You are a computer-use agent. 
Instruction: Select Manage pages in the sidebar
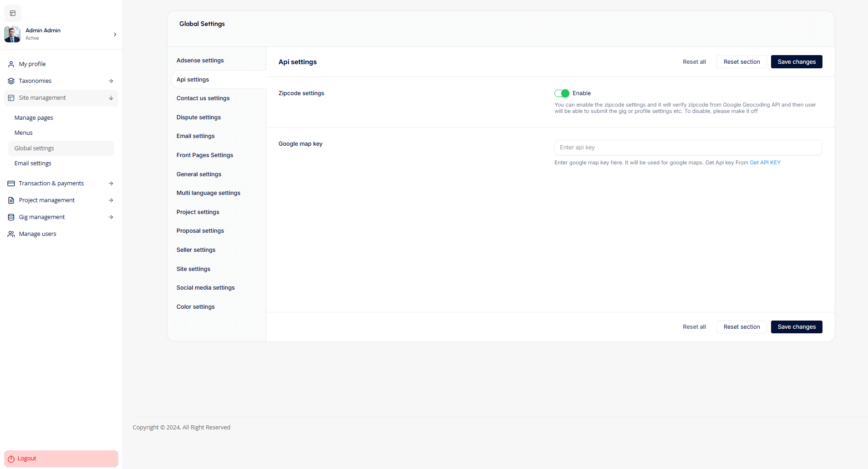tap(34, 118)
